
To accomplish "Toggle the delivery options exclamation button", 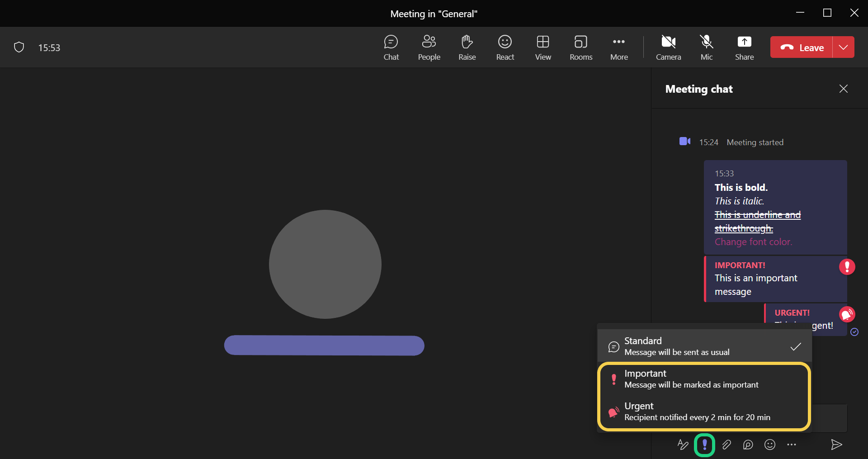I will [704, 445].
